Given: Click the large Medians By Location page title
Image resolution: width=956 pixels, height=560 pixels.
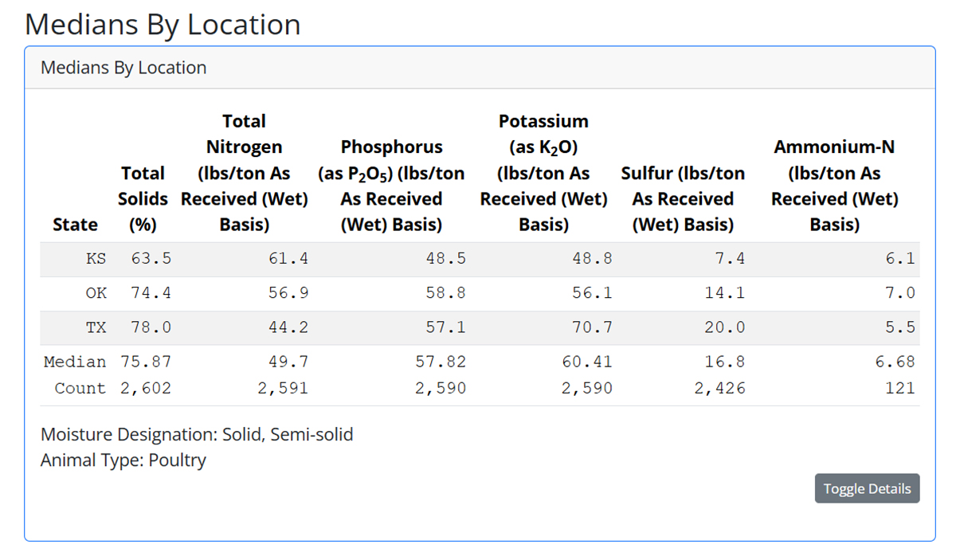Looking at the screenshot, I should coord(163,25).
